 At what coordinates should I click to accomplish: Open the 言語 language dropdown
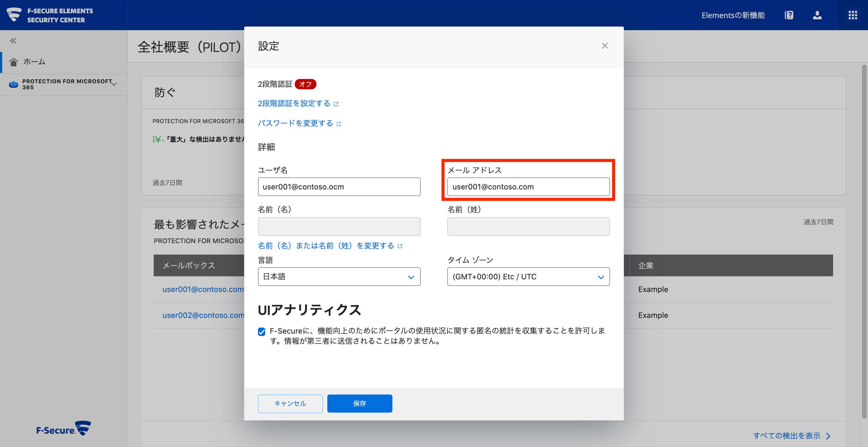339,277
